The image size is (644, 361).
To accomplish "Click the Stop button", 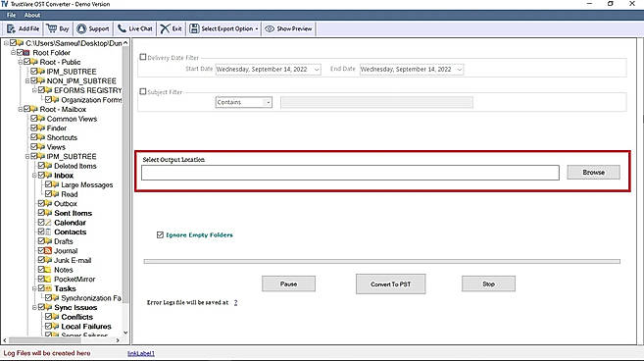I will 488,284.
